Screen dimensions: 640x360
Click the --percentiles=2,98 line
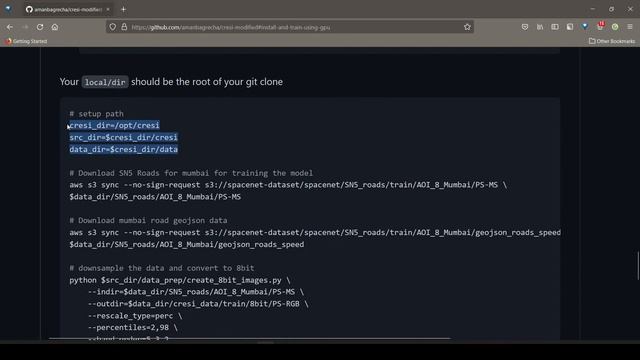point(133,327)
